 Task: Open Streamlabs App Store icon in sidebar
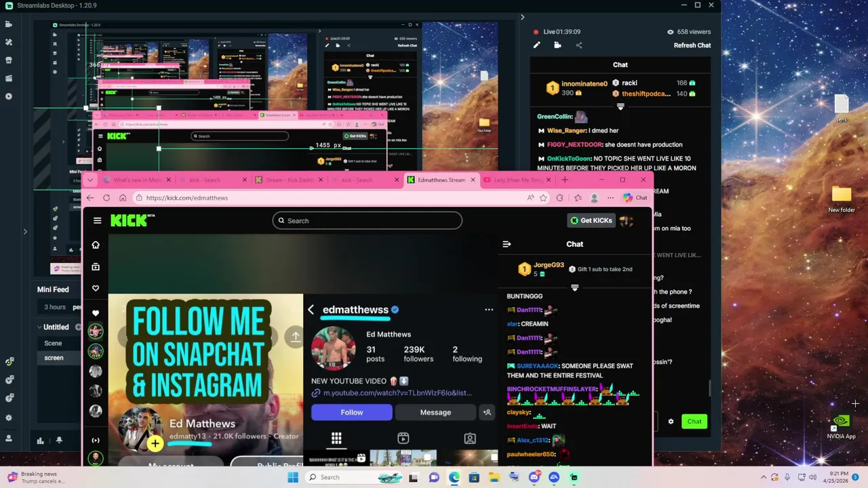tap(9, 60)
